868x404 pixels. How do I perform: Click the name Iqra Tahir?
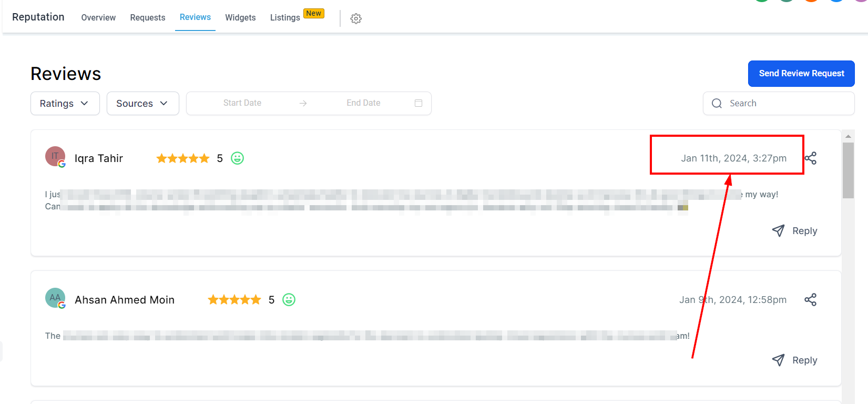[x=99, y=158]
